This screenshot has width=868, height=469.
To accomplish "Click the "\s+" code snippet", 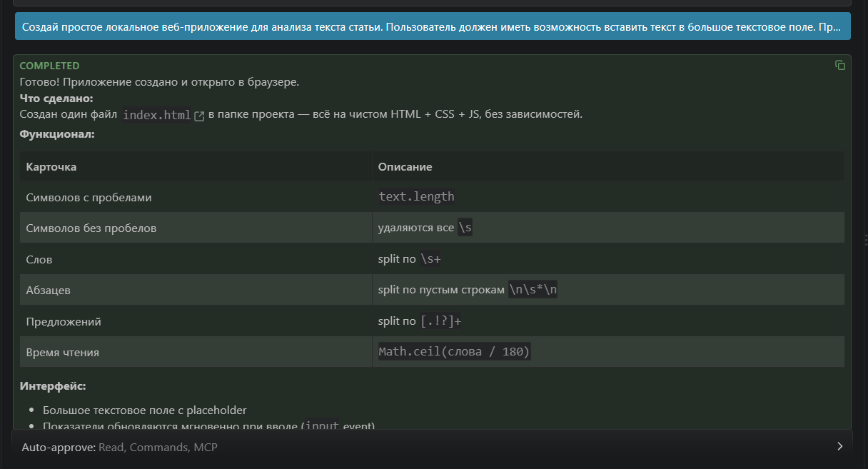I will coord(431,259).
